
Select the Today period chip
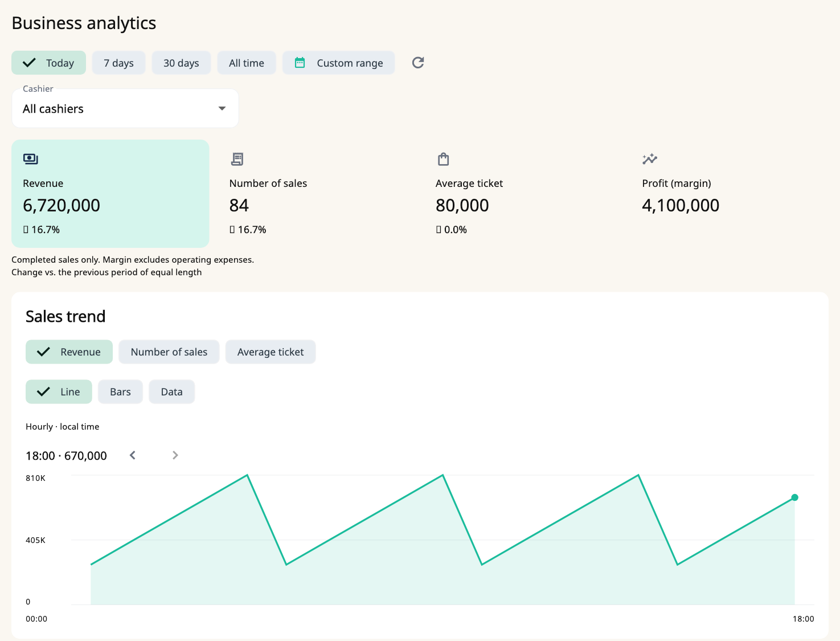point(48,63)
